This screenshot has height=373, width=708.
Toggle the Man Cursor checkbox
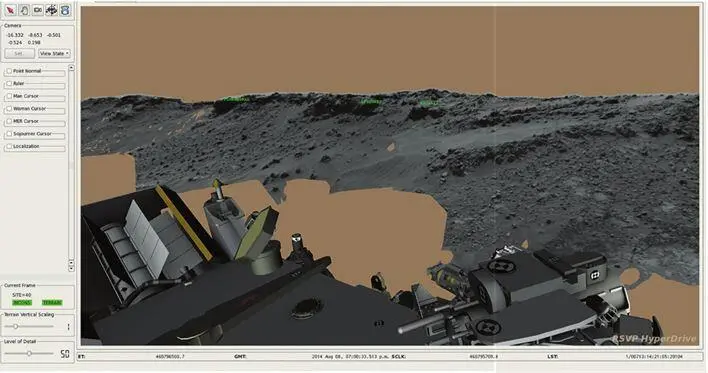click(9, 96)
